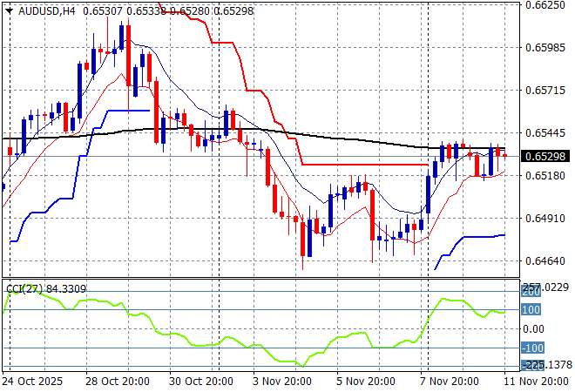The width and height of the screenshot is (575, 392).
Task: Click the CCI 0.00 level label
Action: tap(533, 329)
